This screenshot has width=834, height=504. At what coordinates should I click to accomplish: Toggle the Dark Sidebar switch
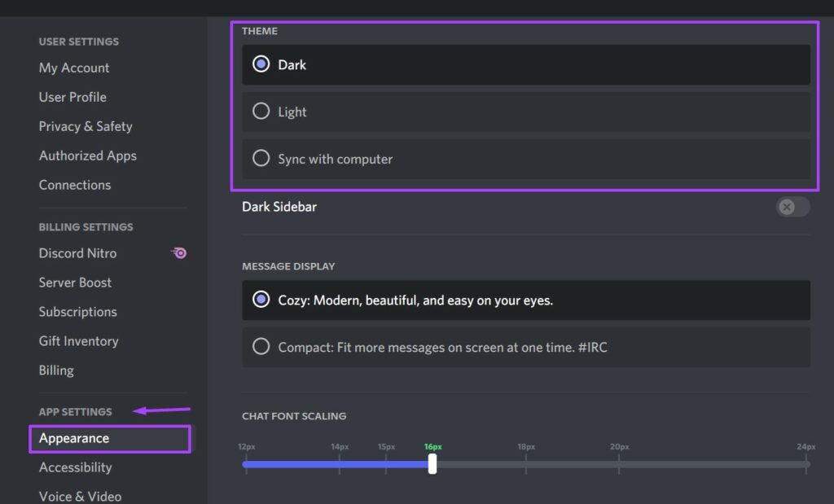click(792, 207)
